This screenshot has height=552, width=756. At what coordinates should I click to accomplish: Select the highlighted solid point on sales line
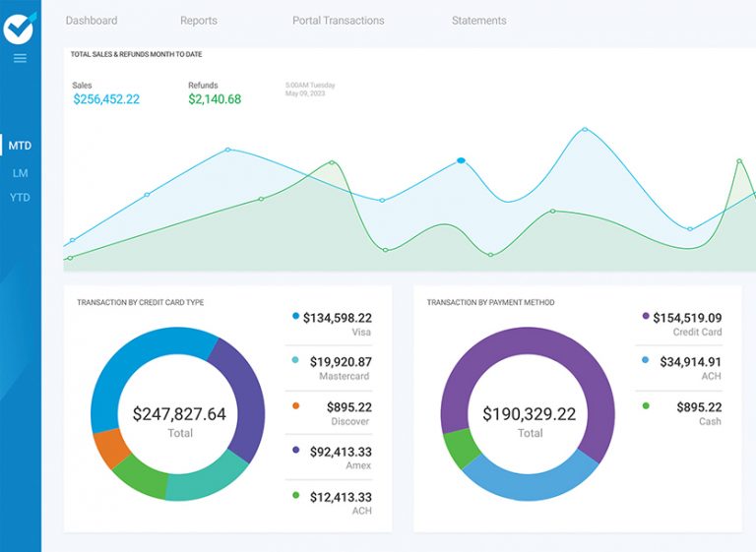click(461, 160)
